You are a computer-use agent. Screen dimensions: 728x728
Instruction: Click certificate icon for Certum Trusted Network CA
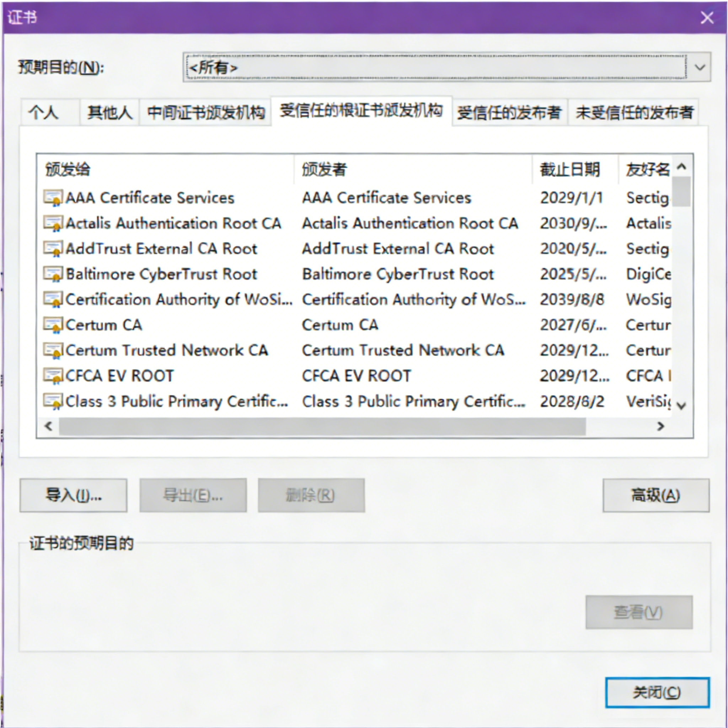click(x=53, y=350)
